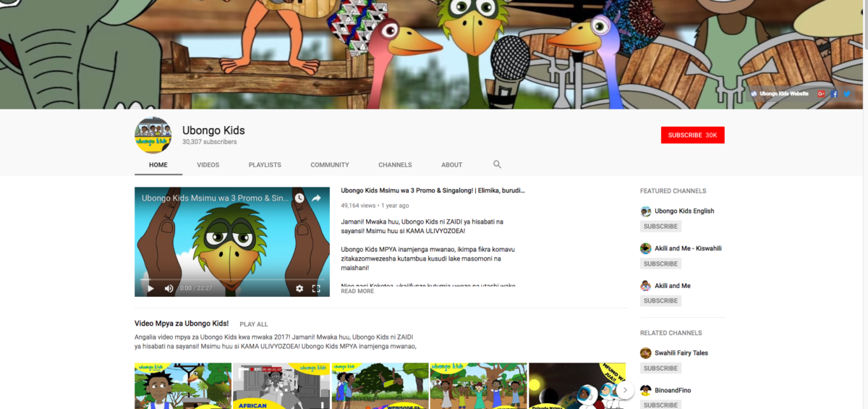Click the 49,164 views text
This screenshot has width=868, height=409.
click(358, 206)
